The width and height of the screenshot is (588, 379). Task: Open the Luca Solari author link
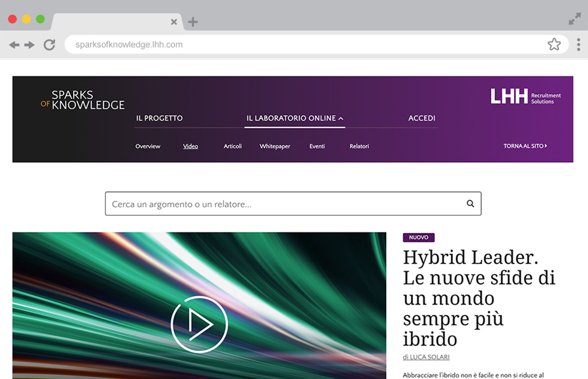click(426, 357)
